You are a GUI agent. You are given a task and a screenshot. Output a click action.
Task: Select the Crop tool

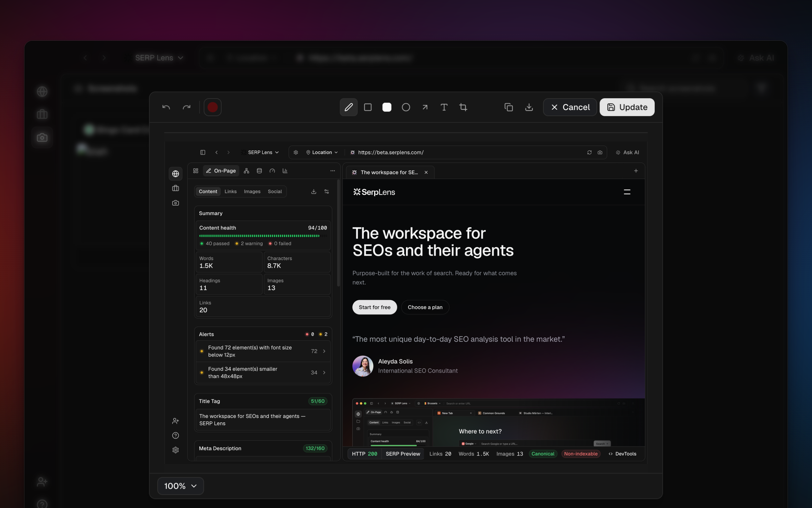coord(463,107)
